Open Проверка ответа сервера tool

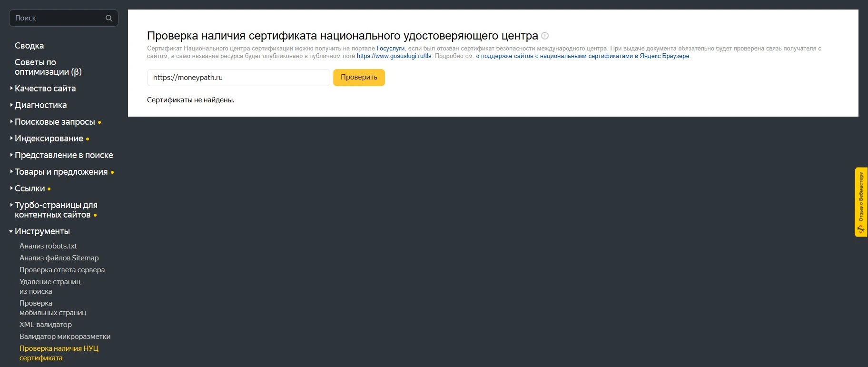click(62, 270)
